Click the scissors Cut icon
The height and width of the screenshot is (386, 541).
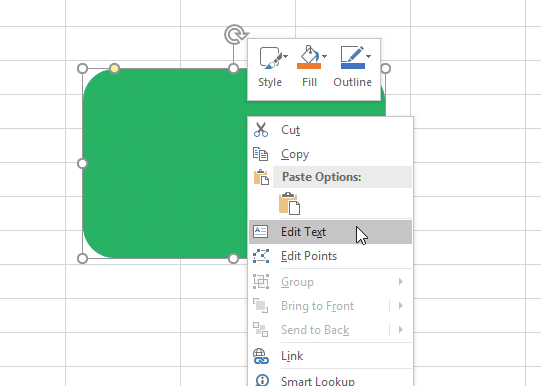261,130
